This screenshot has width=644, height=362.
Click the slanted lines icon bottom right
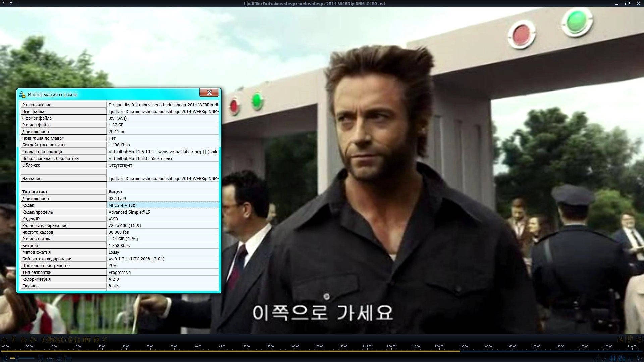(596, 358)
